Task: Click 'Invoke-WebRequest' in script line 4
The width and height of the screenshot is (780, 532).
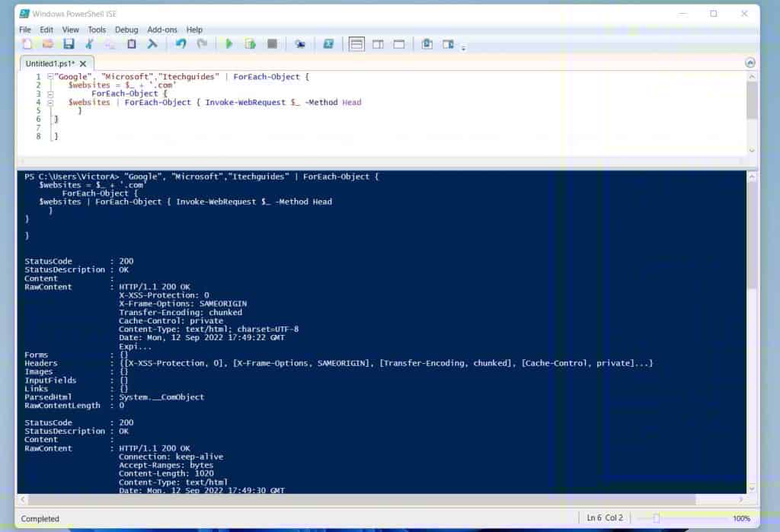Action: (245, 103)
